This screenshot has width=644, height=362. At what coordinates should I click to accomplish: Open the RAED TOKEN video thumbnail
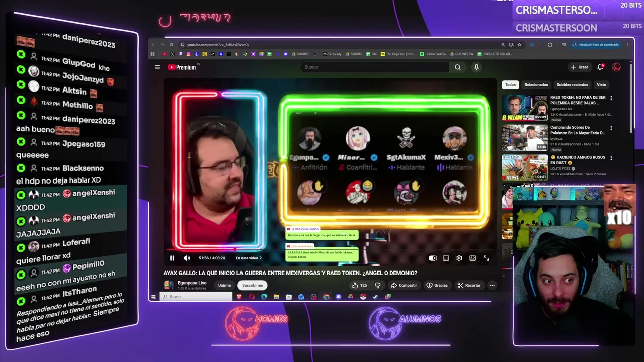coord(525,107)
